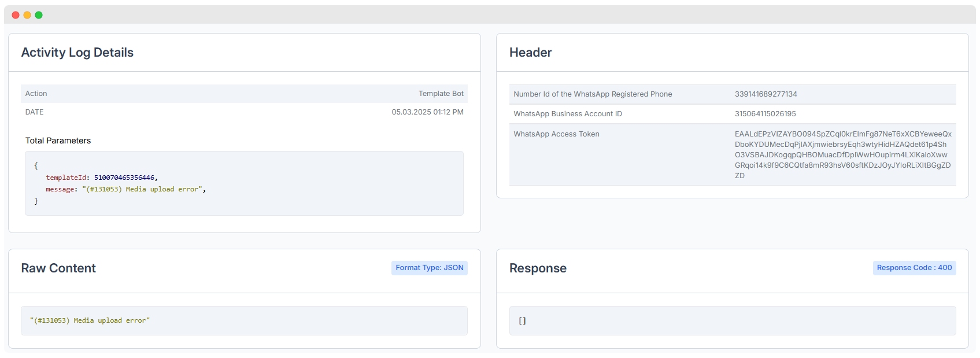980x358 pixels.
Task: Click the Response heading
Action: coord(538,268)
